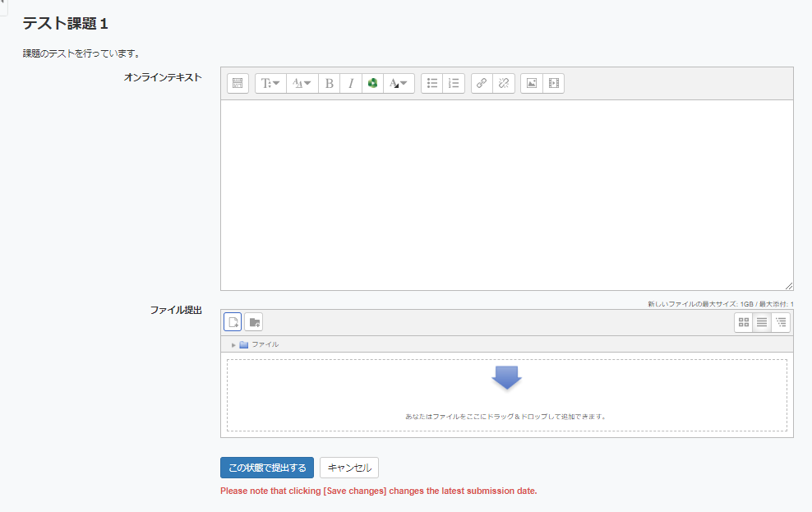The height and width of the screenshot is (512, 812).
Task: Switch file view to tree layout
Action: (781, 322)
